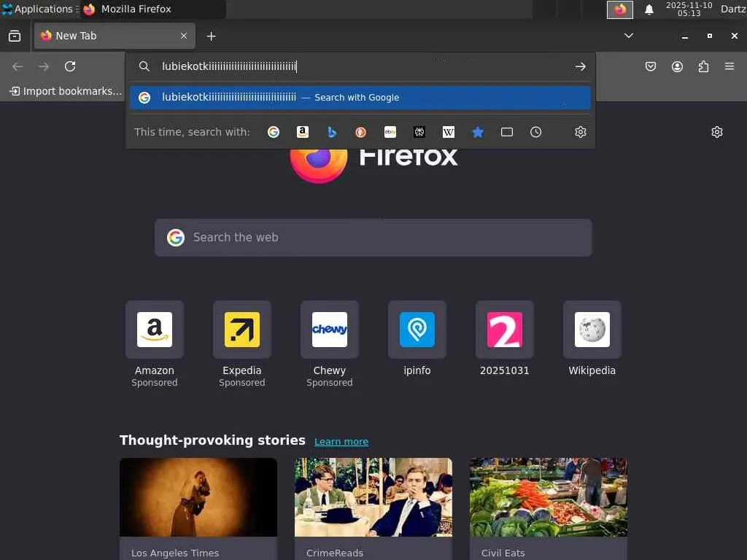Follow Learn more link beside Thought-provoking stories
This screenshot has height=560, width=747.
341,441
